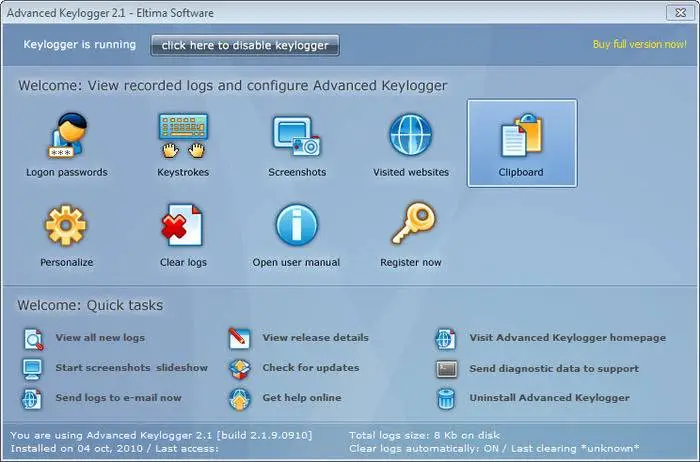
Task: Click the box icon beside Check for updates
Action: click(x=240, y=369)
